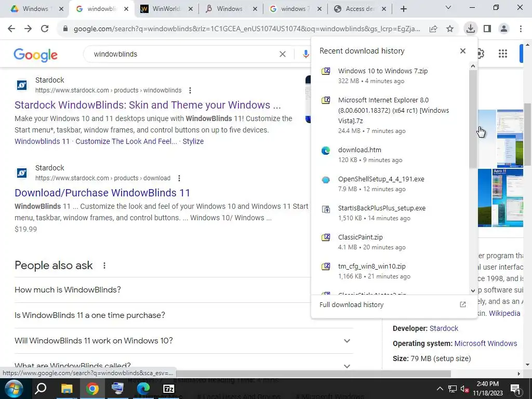Open 7-Zip from the taskbar
The image size is (532, 399).
coord(169,389)
